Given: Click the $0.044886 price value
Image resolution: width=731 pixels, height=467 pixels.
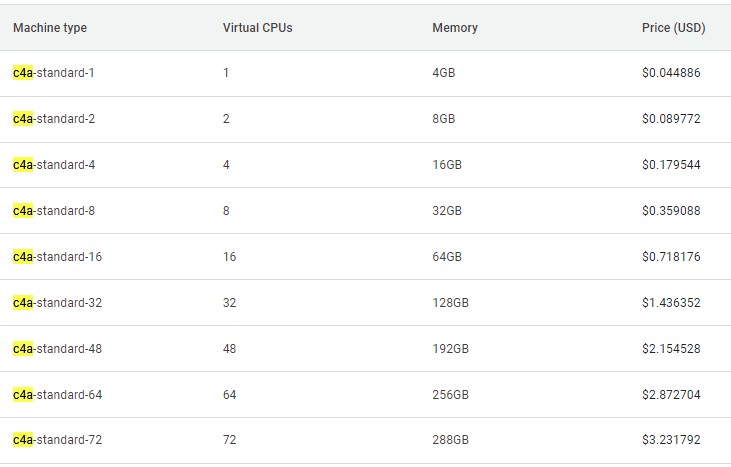Looking at the screenshot, I should click(x=671, y=73).
